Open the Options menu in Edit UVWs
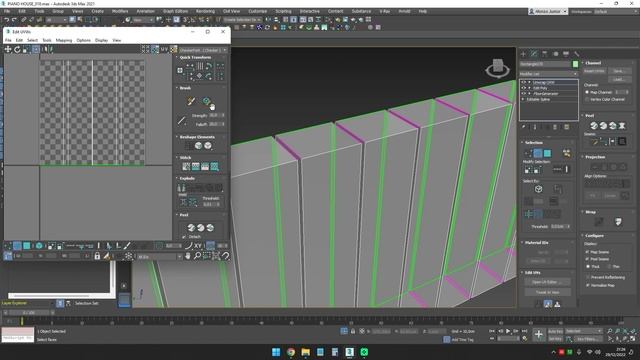 (x=83, y=40)
